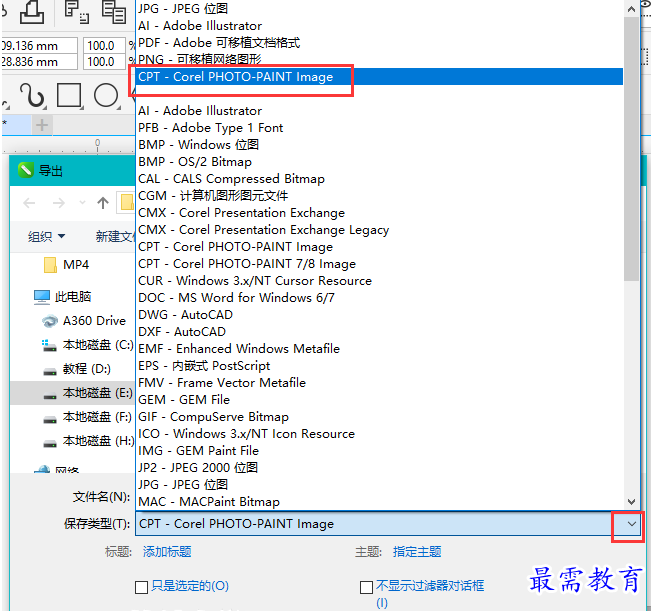Screen dimensions: 651x611
Task: Choose FMV - Frame Vector Metafile
Action: tap(379, 383)
